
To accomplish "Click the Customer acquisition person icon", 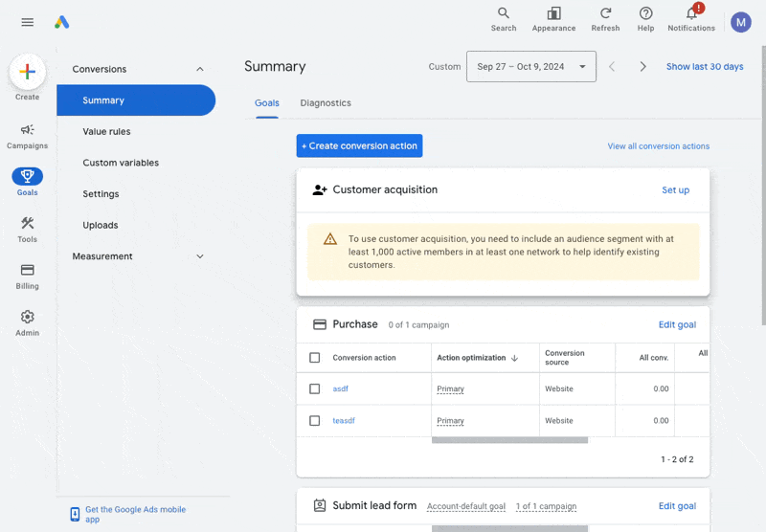I will point(320,189).
